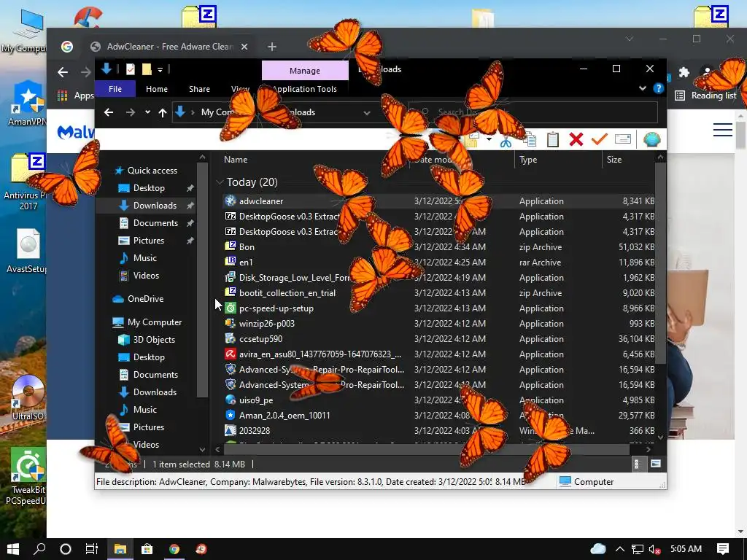Switch to large icons view in status bar
Screen dimensions: 747x560
(x=656, y=463)
